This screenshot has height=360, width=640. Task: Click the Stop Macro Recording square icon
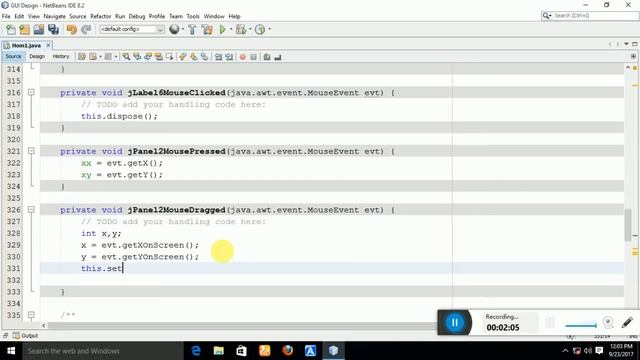tap(253, 57)
